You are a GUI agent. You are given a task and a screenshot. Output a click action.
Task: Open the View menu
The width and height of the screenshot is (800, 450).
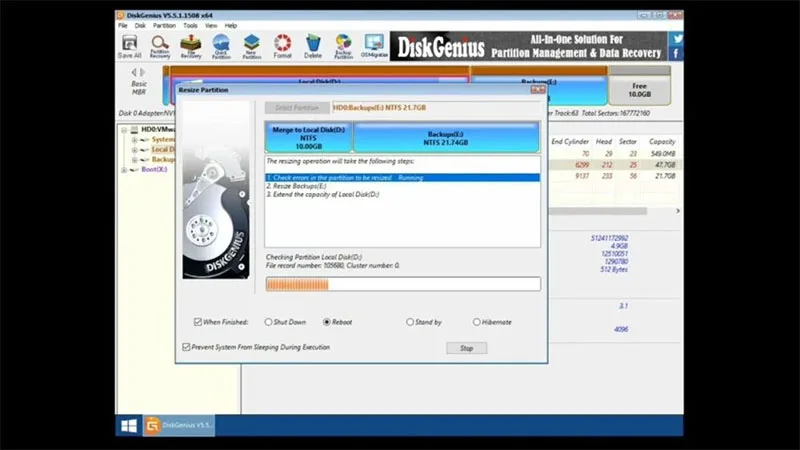tap(211, 26)
